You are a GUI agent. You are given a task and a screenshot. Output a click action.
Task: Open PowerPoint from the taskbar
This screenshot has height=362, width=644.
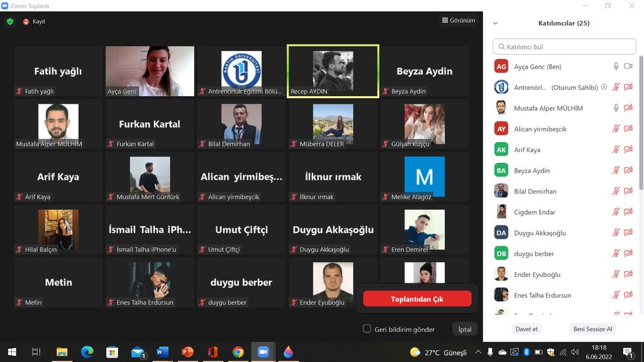tap(187, 352)
